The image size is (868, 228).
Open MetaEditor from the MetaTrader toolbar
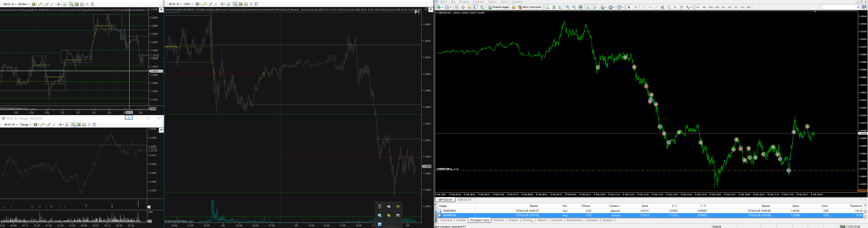click(514, 7)
